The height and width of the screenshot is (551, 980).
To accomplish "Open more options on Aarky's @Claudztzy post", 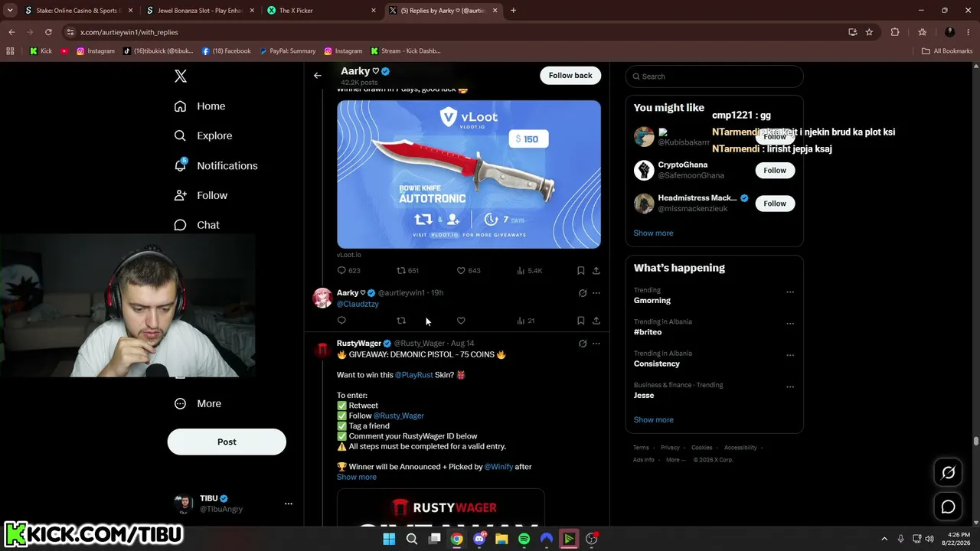I will [596, 293].
